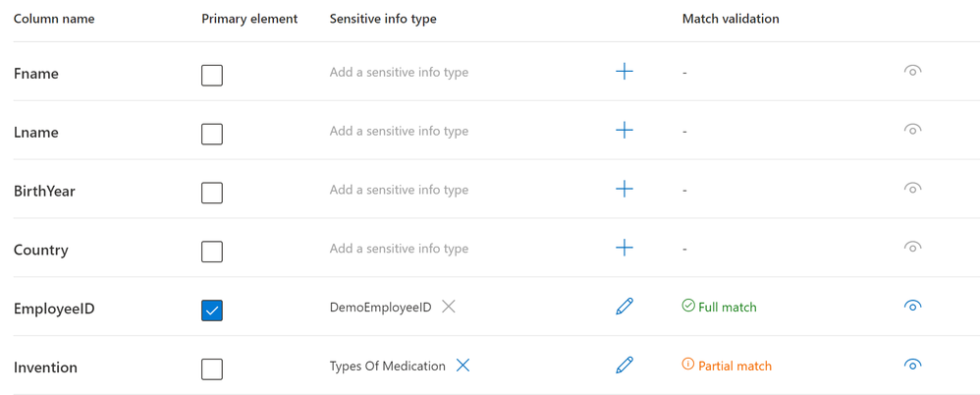This screenshot has height=395, width=980.
Task: Click plus icon in Fname row
Action: pos(625,72)
